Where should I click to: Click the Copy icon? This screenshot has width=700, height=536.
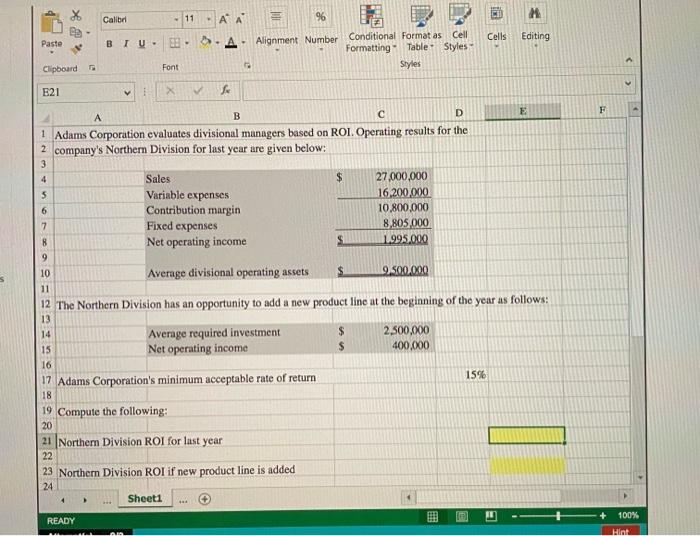[76, 33]
